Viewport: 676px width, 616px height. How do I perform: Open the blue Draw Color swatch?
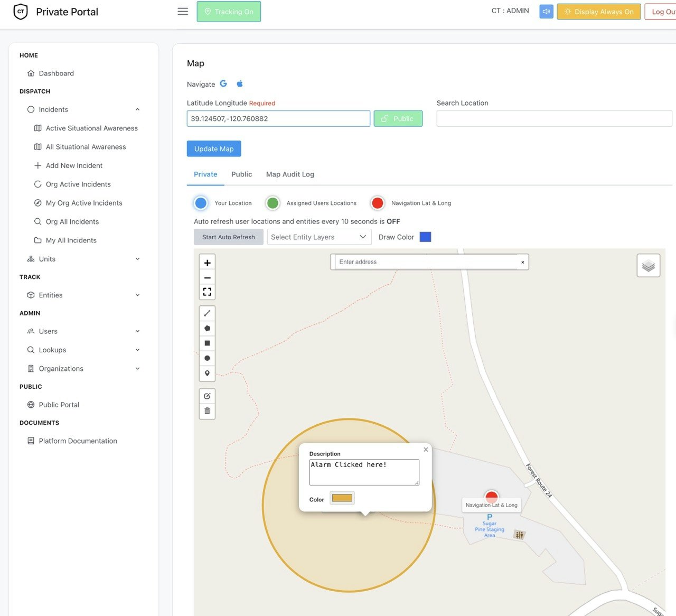point(426,237)
